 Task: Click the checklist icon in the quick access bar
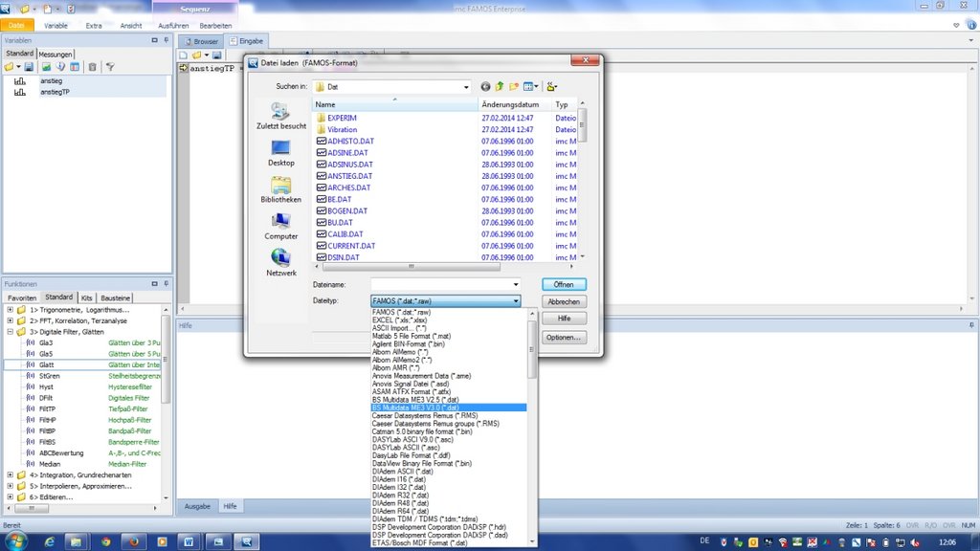click(71, 10)
